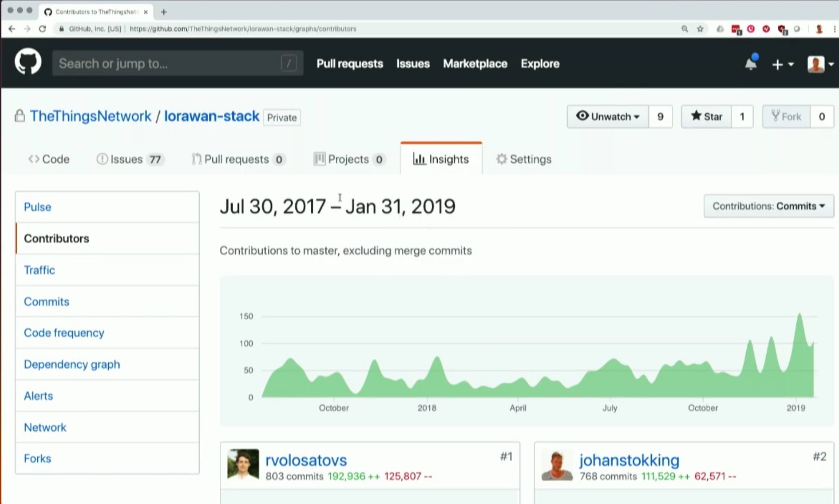Image resolution: width=839 pixels, height=504 pixels.
Task: Open a new browser tab with plus
Action: pyautogui.click(x=164, y=12)
